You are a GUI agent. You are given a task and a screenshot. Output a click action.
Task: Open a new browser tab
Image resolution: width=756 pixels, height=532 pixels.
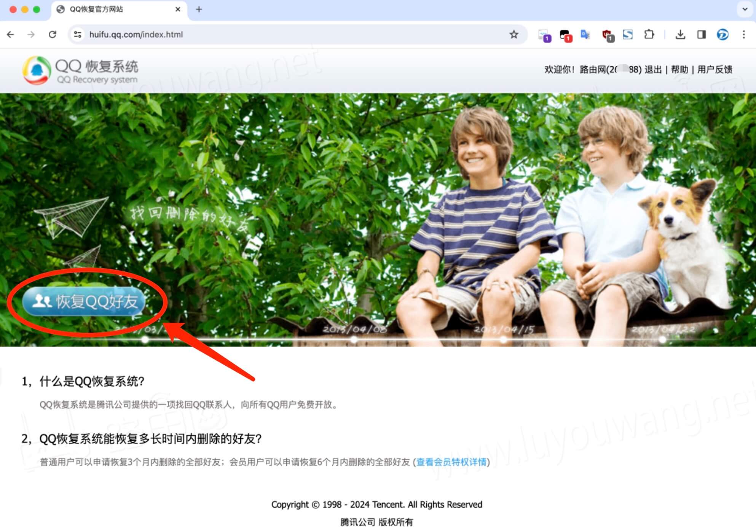(x=199, y=10)
